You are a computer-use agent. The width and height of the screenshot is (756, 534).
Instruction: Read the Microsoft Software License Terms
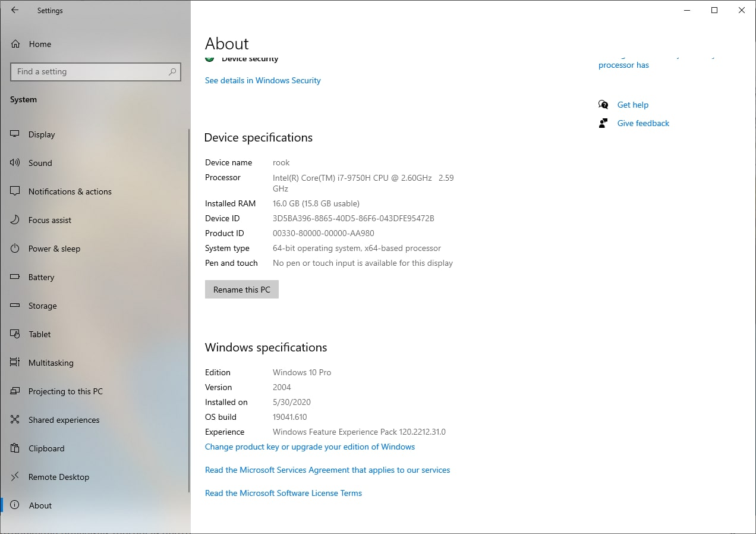pyautogui.click(x=283, y=493)
